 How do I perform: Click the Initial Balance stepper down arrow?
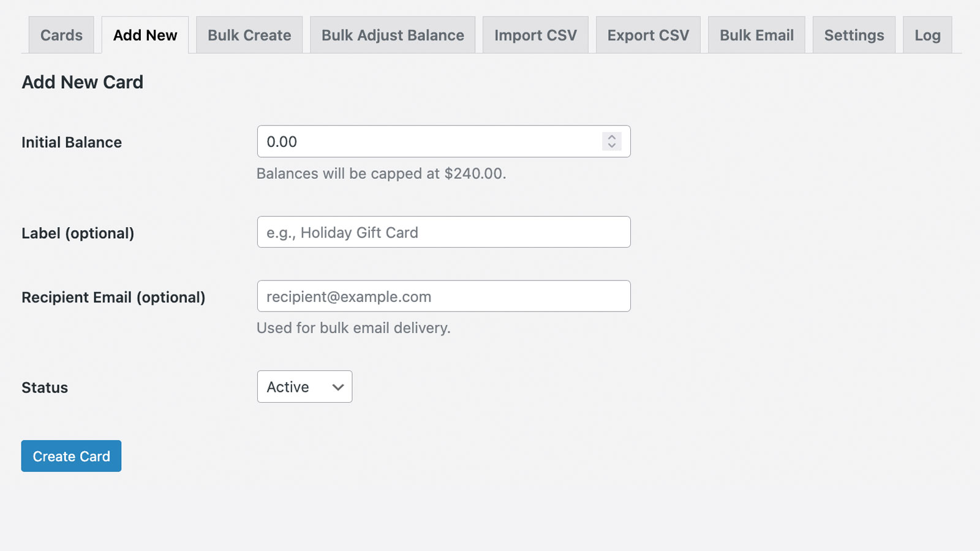point(611,146)
